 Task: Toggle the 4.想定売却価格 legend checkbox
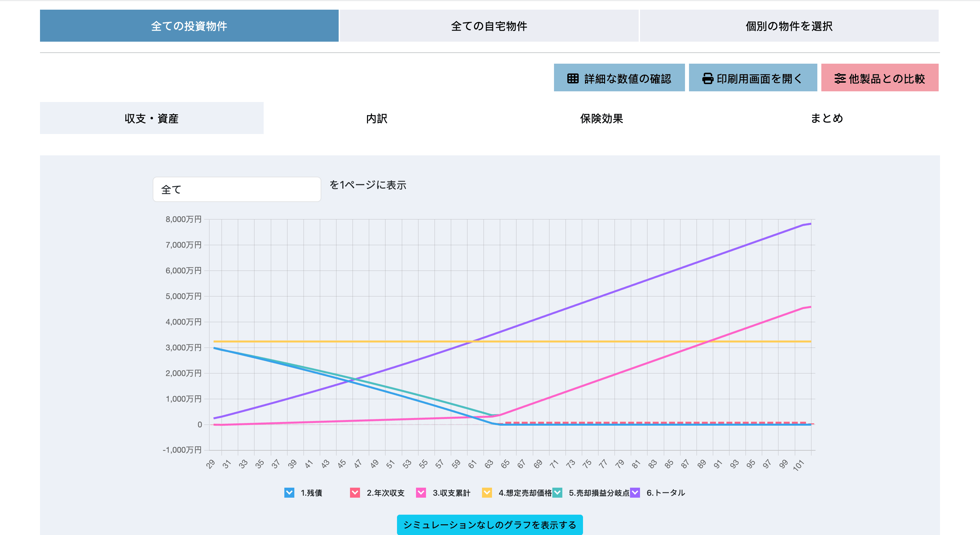487,492
